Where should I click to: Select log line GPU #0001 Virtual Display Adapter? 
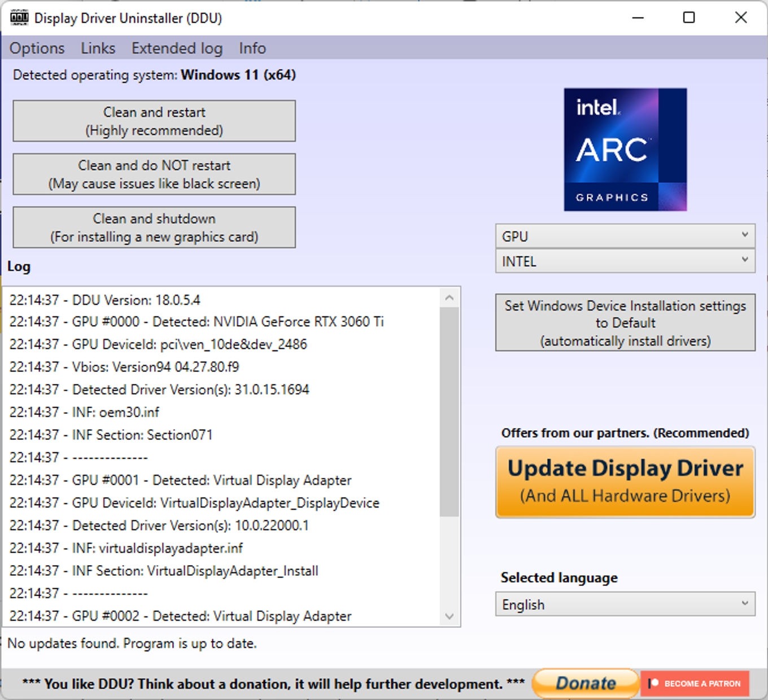[180, 480]
